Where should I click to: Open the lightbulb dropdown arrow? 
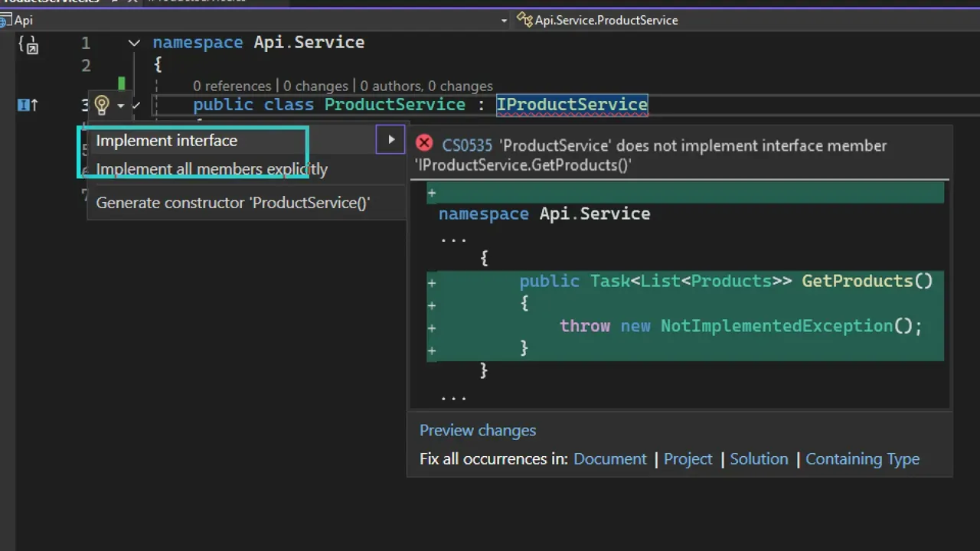click(120, 106)
